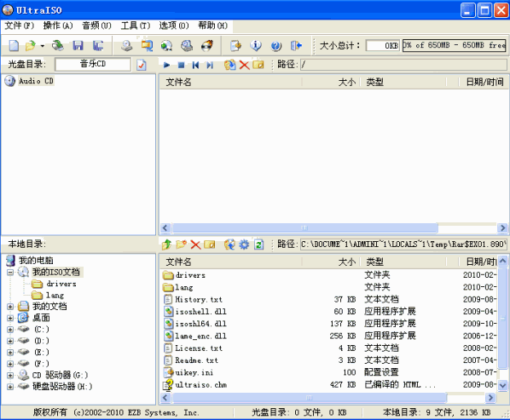Expand the (C:) drive node
Image resolution: width=510 pixels, height=420 pixels.
[10, 330]
